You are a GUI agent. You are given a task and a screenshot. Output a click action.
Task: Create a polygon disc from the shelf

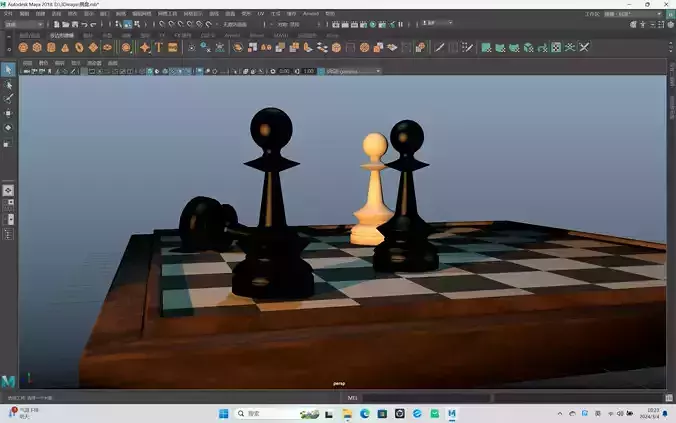click(107, 47)
